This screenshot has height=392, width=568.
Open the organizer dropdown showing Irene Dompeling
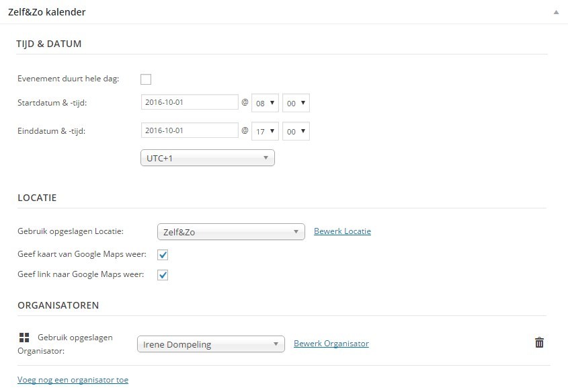point(211,344)
